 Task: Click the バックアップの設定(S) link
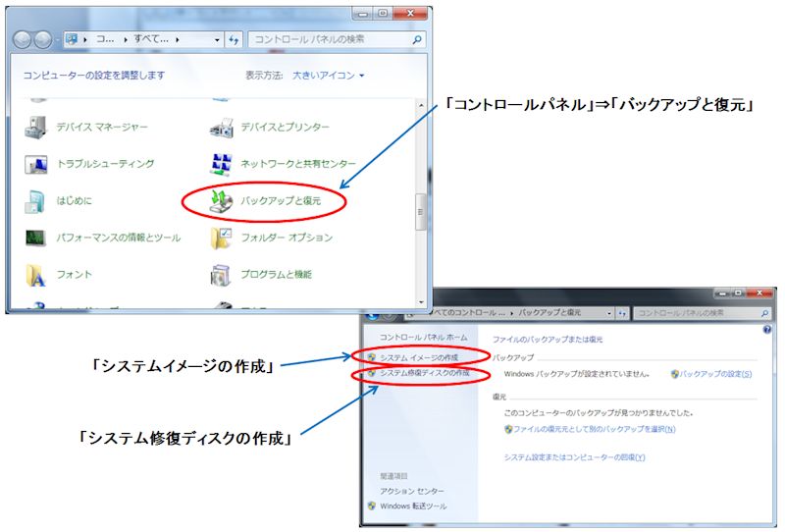coord(715,374)
